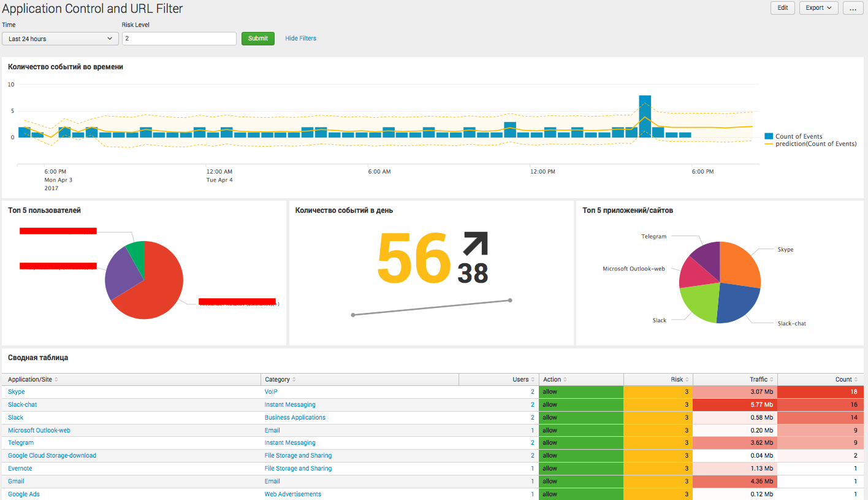The image size is (868, 500).
Task: Click the Hide Filters link
Action: (x=301, y=39)
